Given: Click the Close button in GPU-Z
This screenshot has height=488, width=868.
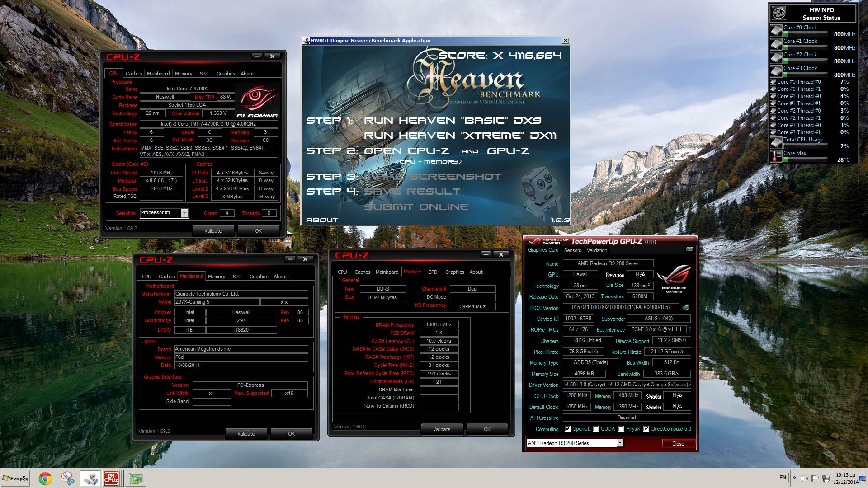Looking at the screenshot, I should pos(678,444).
